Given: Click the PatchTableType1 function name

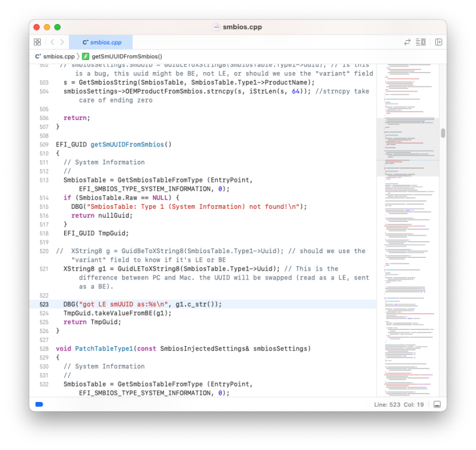Looking at the screenshot, I should coord(104,349).
